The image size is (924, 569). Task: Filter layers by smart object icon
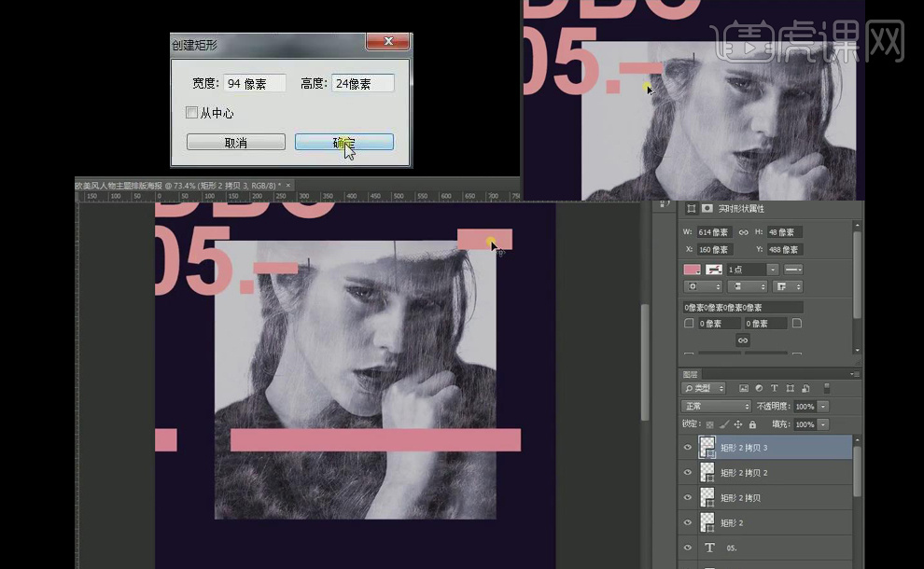coord(805,388)
